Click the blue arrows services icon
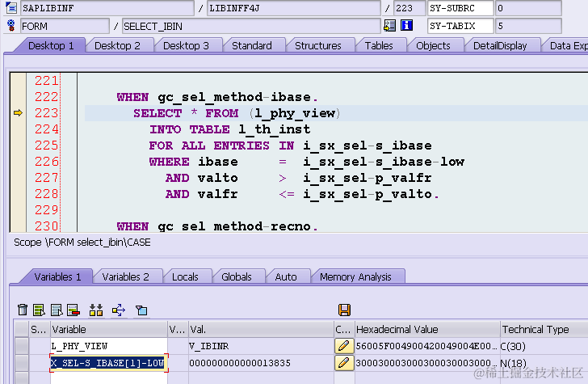 pos(119,310)
